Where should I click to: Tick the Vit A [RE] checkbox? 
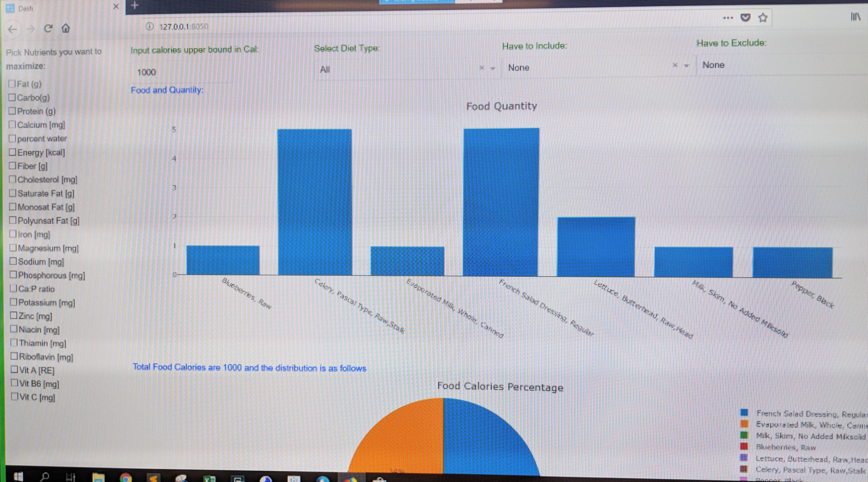(14, 369)
